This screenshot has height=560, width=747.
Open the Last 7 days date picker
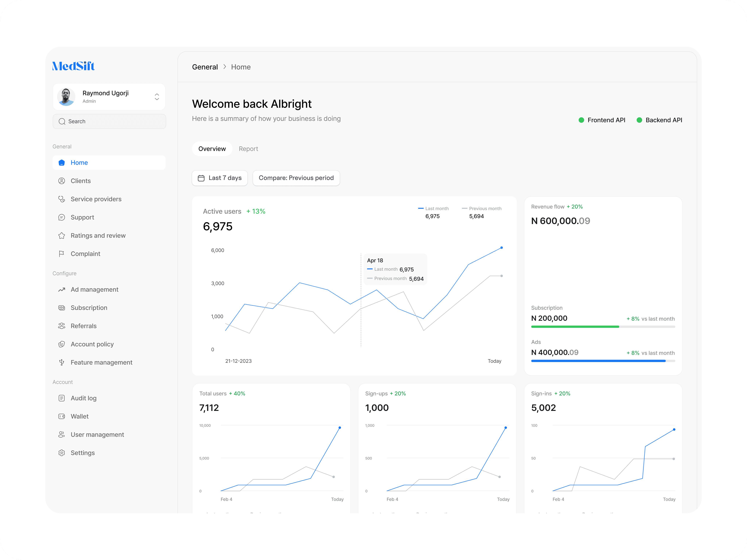coord(220,178)
